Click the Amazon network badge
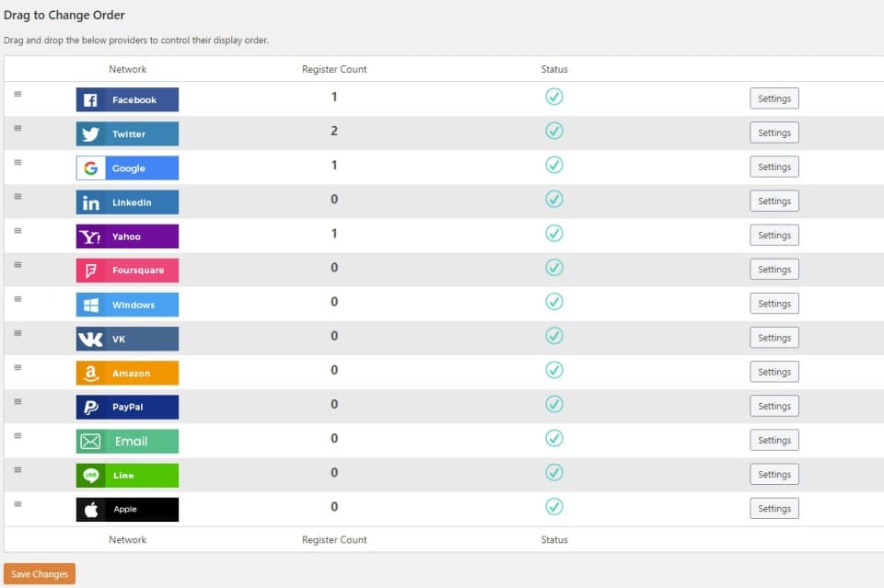Image resolution: width=884 pixels, height=588 pixels. click(x=127, y=373)
